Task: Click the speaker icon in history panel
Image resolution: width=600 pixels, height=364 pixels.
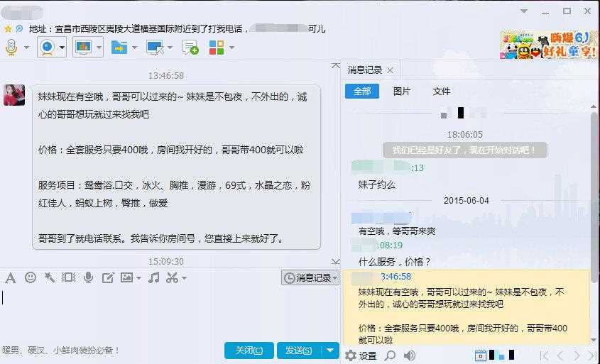Action: point(410,355)
